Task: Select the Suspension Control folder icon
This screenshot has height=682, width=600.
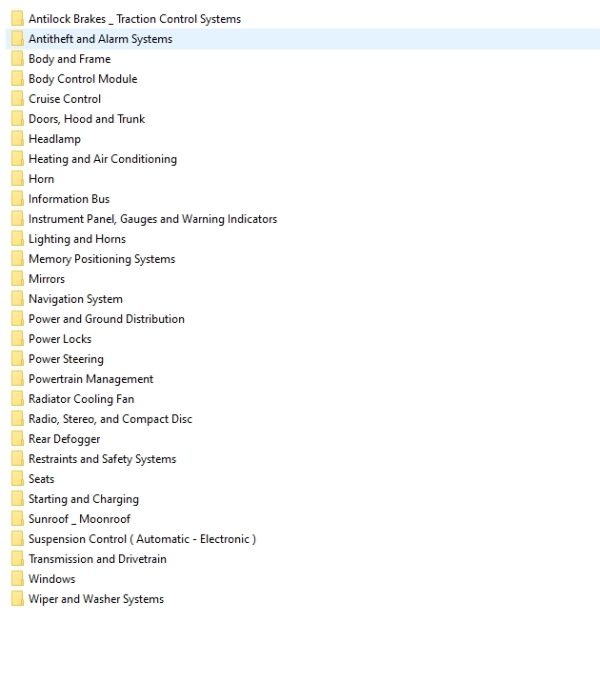Action: pos(17,539)
